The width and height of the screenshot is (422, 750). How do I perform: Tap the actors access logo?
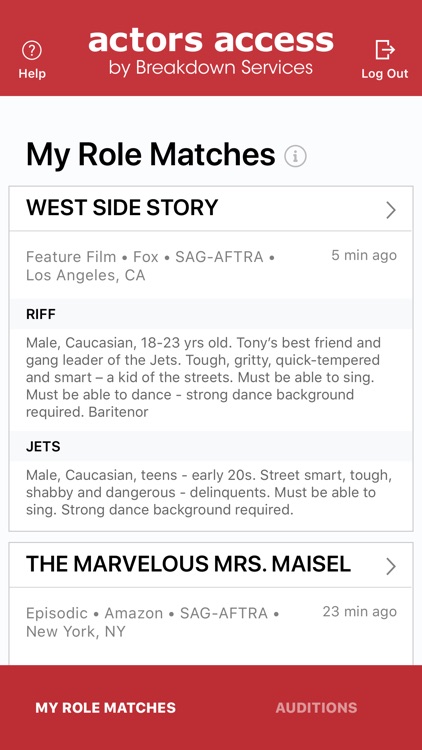coord(211,53)
